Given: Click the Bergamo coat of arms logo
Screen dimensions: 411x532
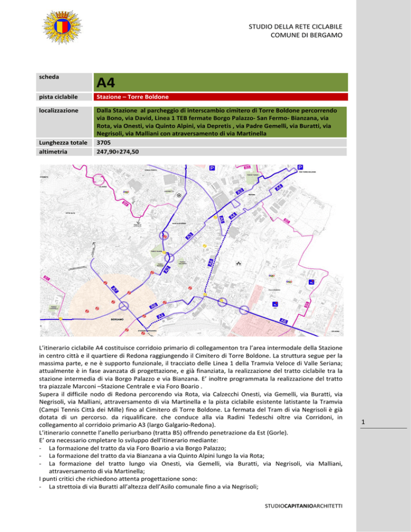Looking at the screenshot, I should click(x=62, y=27).
